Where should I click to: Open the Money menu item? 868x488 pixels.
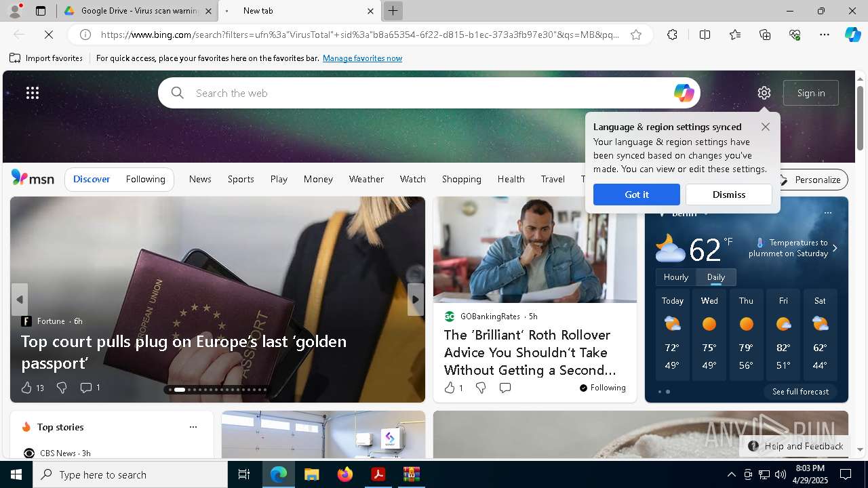(318, 179)
